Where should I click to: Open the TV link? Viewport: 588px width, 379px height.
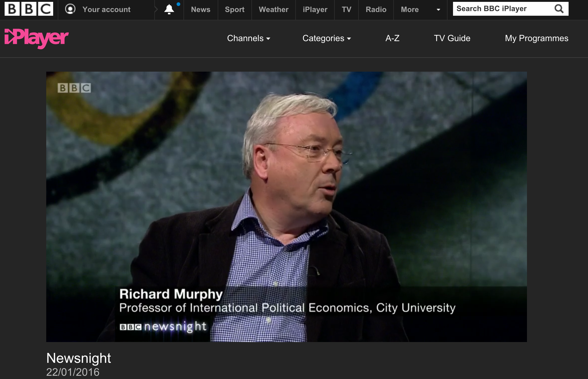click(346, 9)
